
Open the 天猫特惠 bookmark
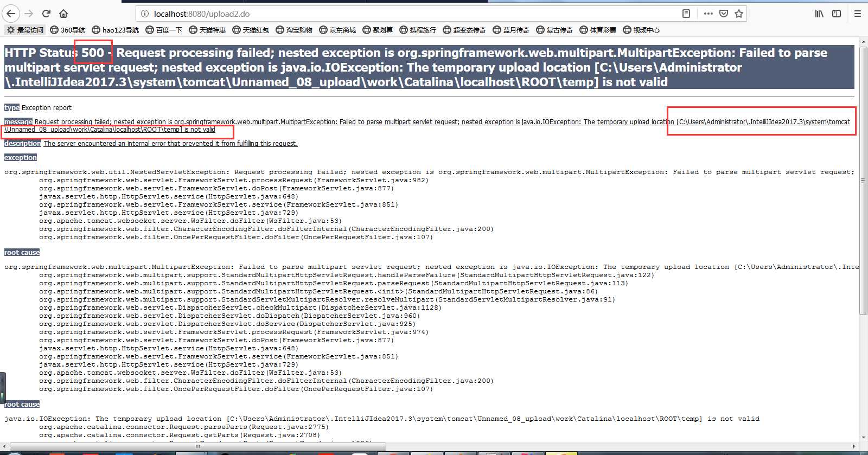[207, 30]
